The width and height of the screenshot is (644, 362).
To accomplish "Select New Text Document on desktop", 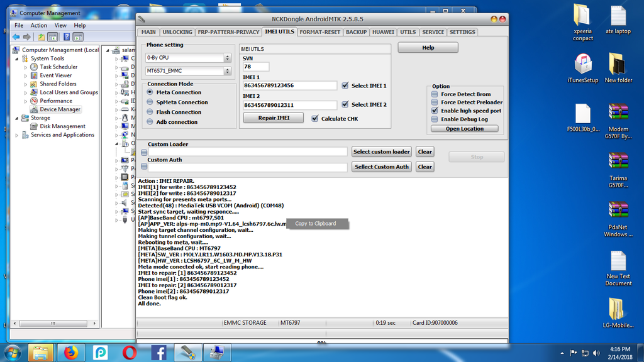I will click(x=618, y=268).
